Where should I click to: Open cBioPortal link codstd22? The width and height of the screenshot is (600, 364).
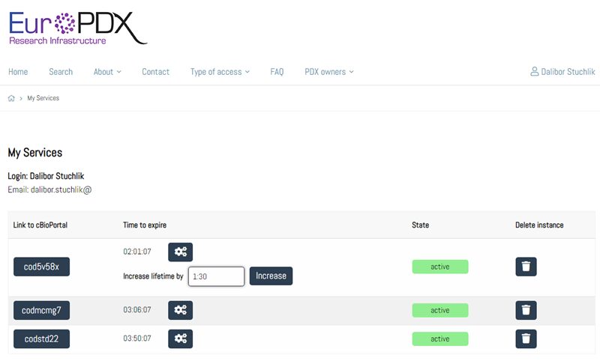[41, 339]
